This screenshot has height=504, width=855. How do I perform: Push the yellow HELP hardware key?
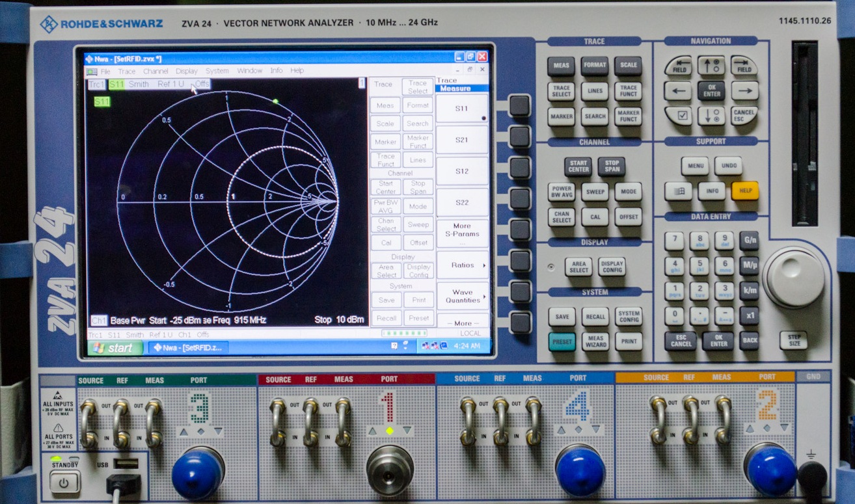pos(745,191)
